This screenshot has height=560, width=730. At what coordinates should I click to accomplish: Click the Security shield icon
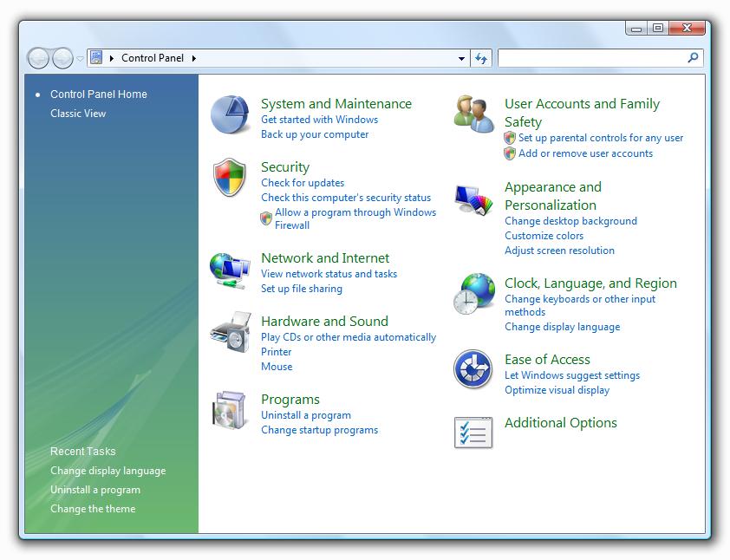point(230,178)
